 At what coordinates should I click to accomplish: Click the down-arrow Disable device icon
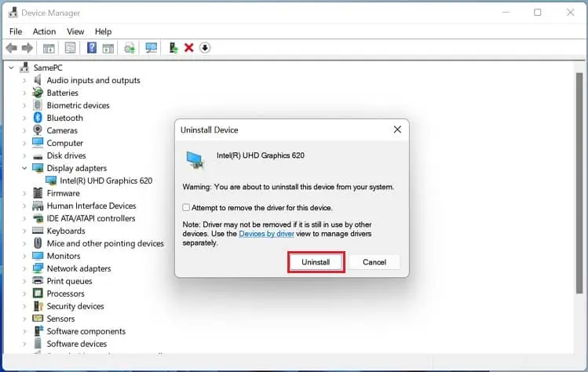tap(205, 48)
